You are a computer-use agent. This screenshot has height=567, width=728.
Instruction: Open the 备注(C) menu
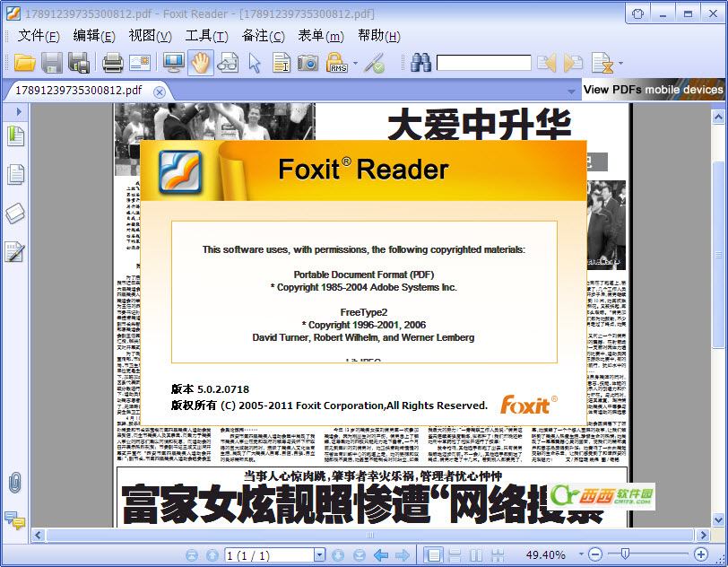264,36
